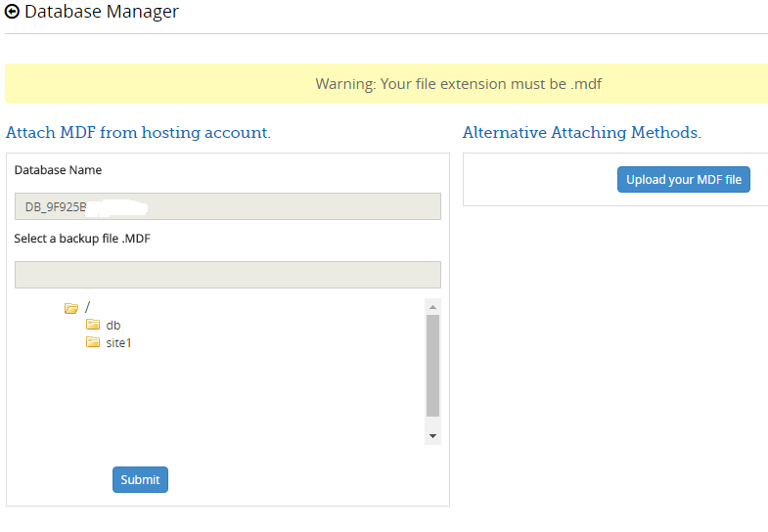Screen dimensions: 768x532
Task: Click the file tree scrollbar thumb
Action: (432, 366)
